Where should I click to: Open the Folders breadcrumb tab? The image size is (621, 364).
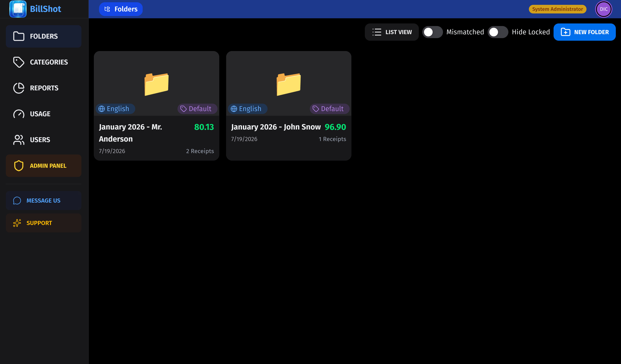(x=121, y=9)
